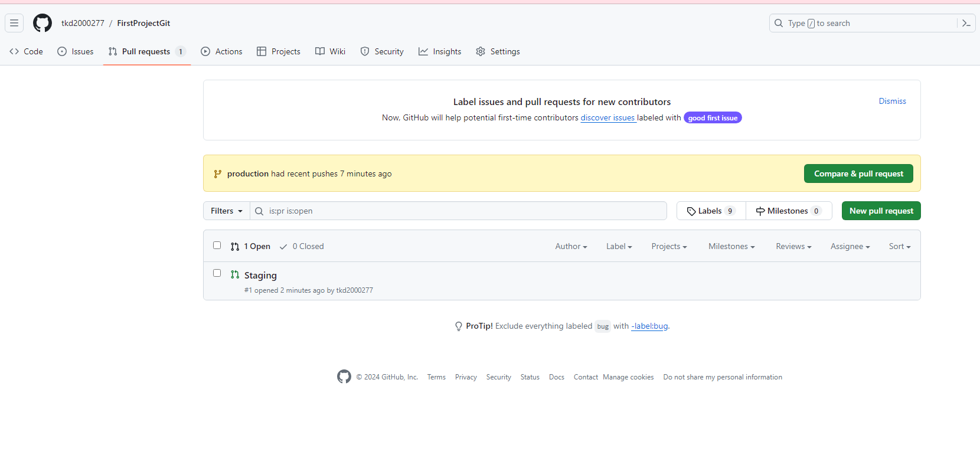Screen dimensions: 980x455
Task: Click the magnifier icon in header search
Action: pyautogui.click(x=779, y=23)
